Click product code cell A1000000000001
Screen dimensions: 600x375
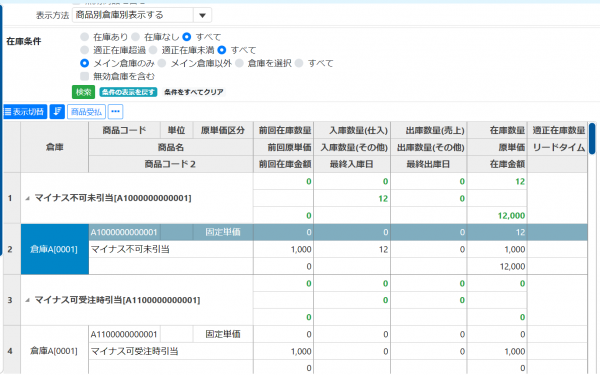tap(124, 232)
